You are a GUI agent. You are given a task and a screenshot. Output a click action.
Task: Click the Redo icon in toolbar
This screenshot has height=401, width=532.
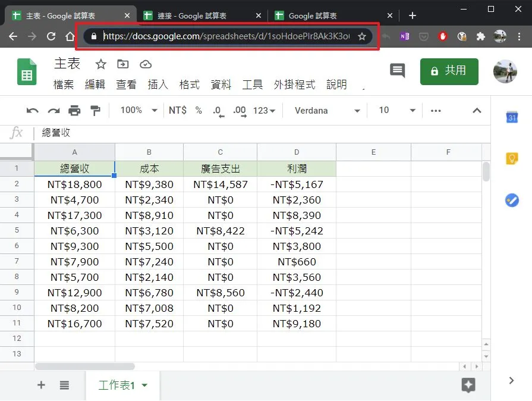tap(53, 110)
